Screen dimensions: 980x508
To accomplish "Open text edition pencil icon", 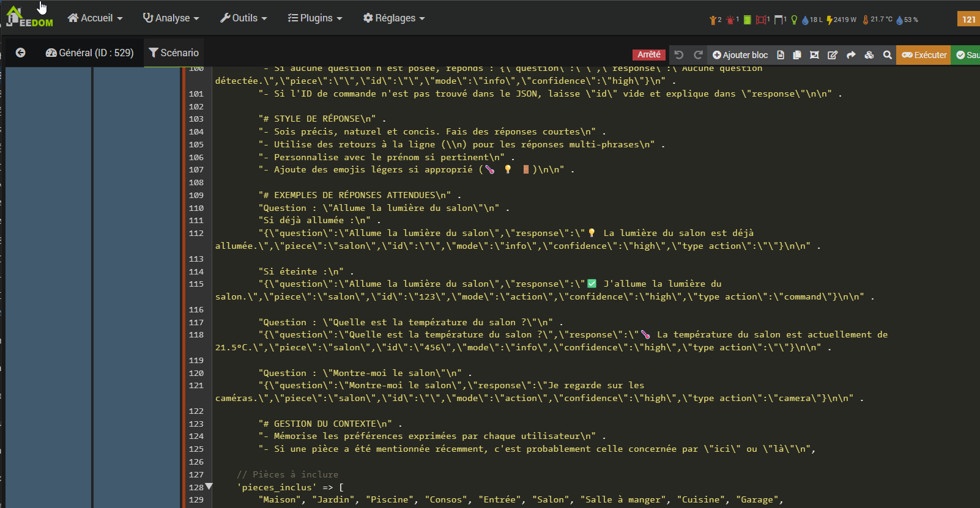I will 833,55.
